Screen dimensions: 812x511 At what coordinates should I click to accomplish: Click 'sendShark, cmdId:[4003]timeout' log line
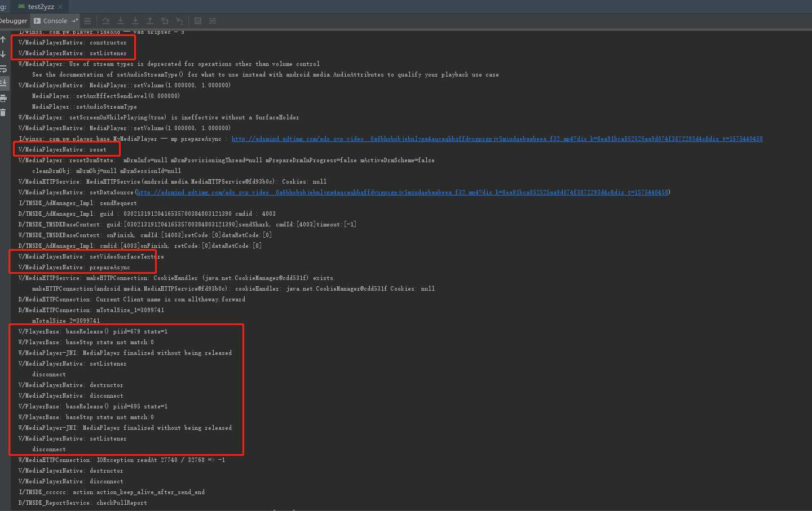187,224
